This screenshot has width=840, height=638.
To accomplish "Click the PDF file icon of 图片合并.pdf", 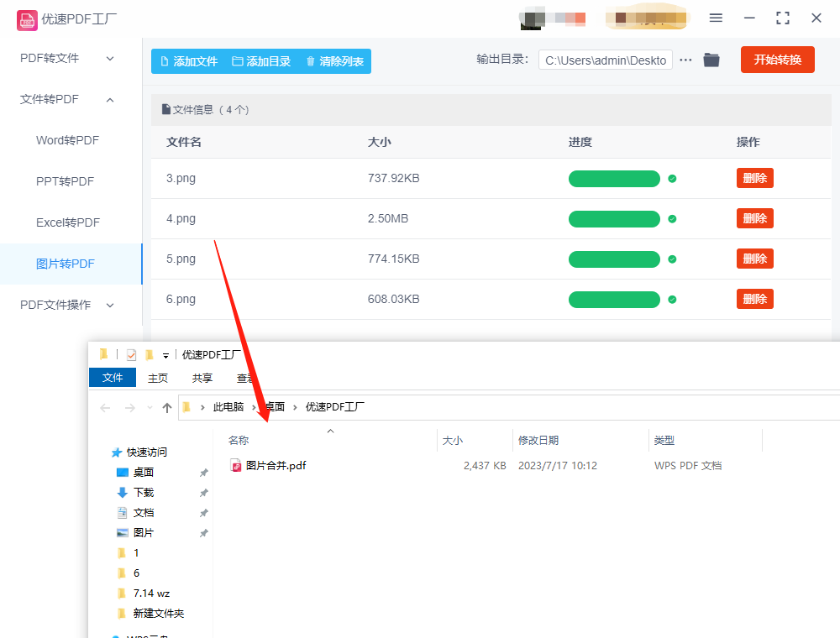I will [x=236, y=466].
